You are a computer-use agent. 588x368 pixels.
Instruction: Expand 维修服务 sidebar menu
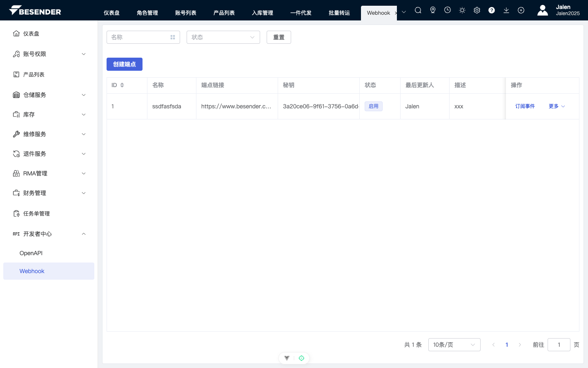(x=49, y=134)
